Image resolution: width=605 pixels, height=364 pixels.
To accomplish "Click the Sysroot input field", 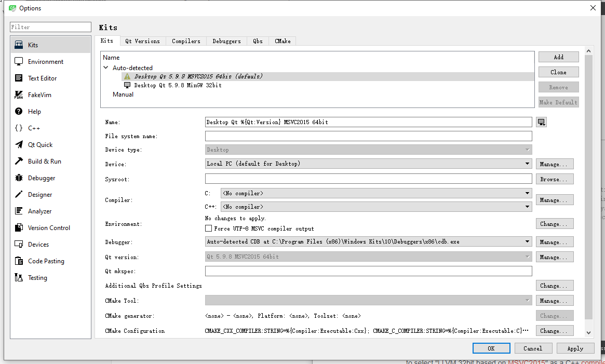I will pos(369,179).
